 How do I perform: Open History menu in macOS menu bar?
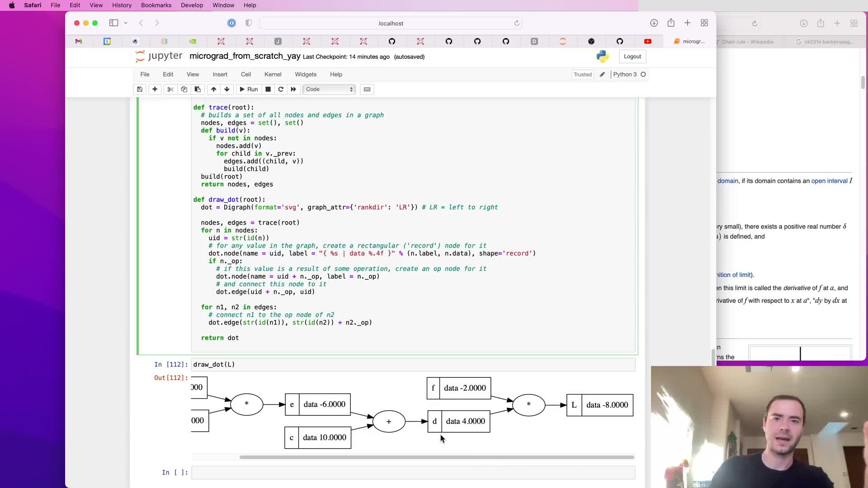click(122, 5)
